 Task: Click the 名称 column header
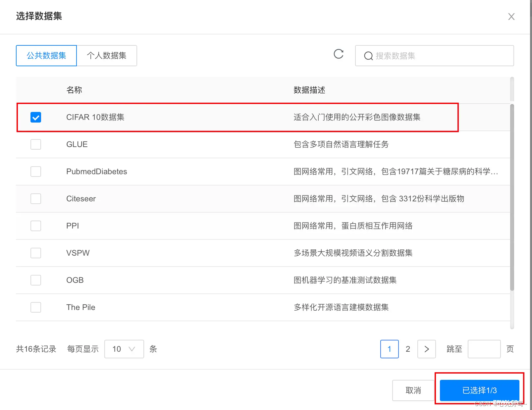pos(74,90)
